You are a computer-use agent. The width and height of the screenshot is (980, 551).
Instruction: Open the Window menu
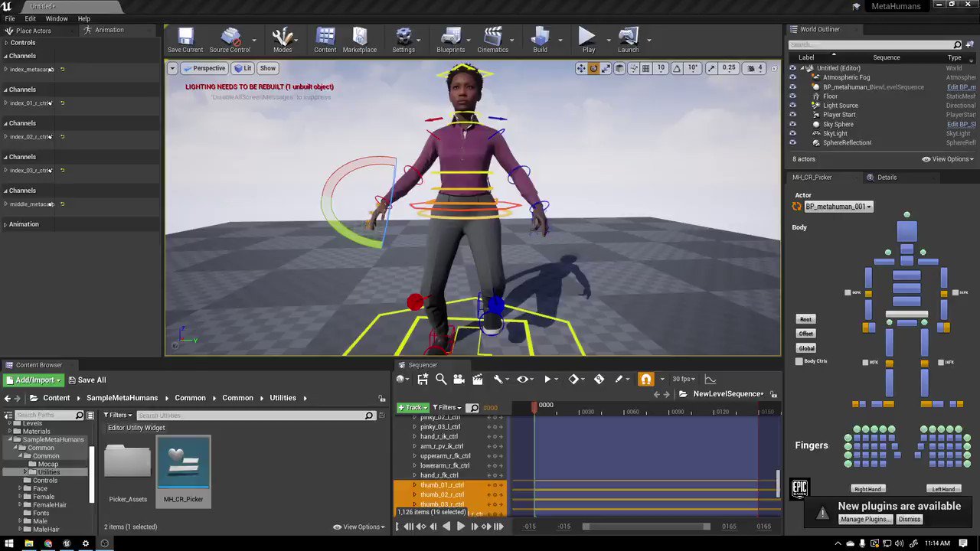(x=57, y=18)
